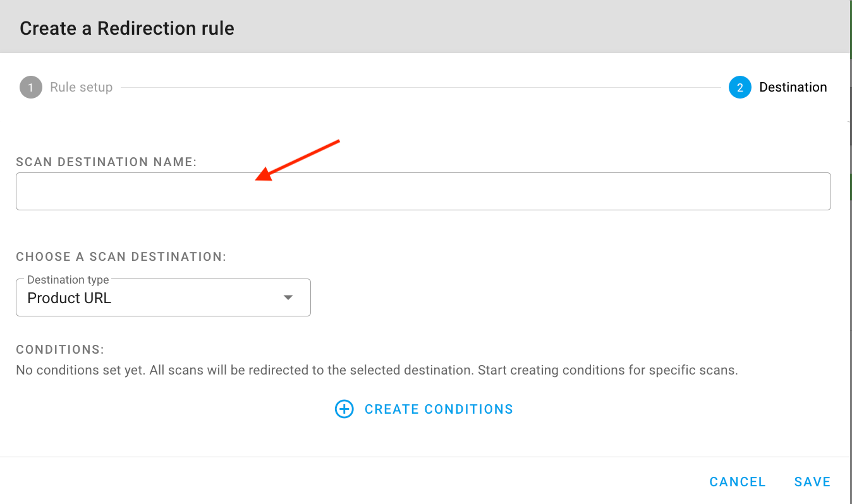Click the Create a Redirection rule title
Image resolution: width=852 pixels, height=504 pixels.
(x=127, y=28)
